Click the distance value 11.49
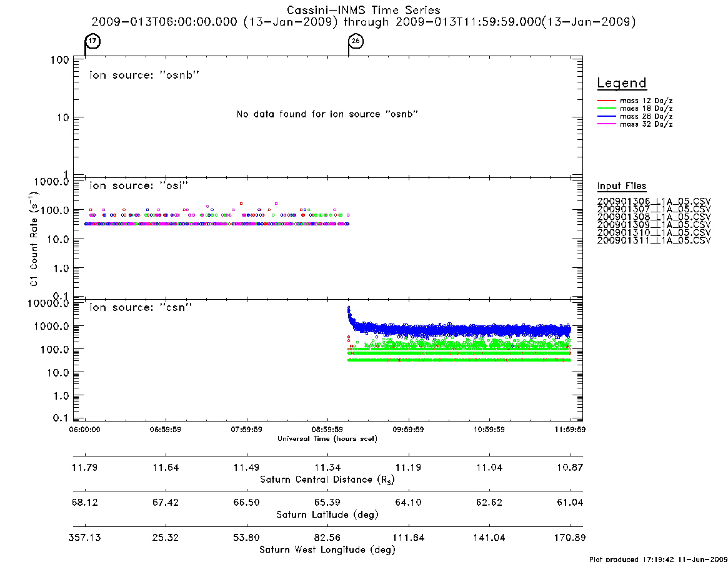 (247, 467)
